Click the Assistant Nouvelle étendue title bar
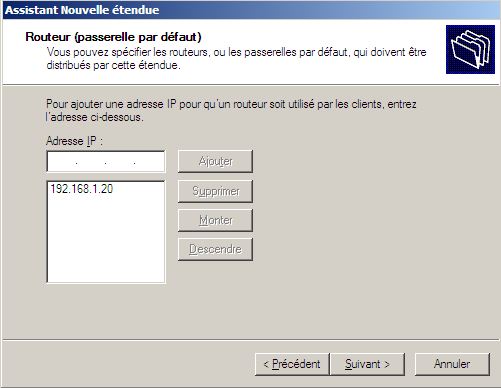This screenshot has height=388, width=501. point(250,10)
